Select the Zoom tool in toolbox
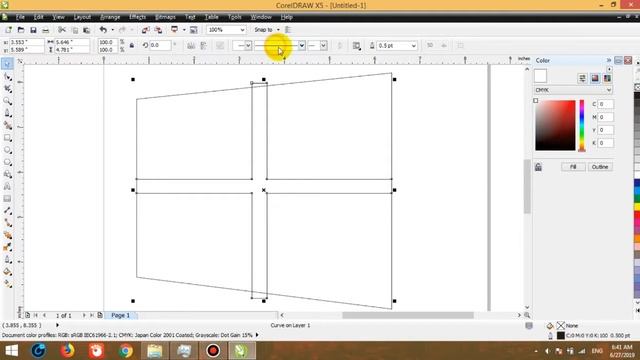 click(x=7, y=101)
